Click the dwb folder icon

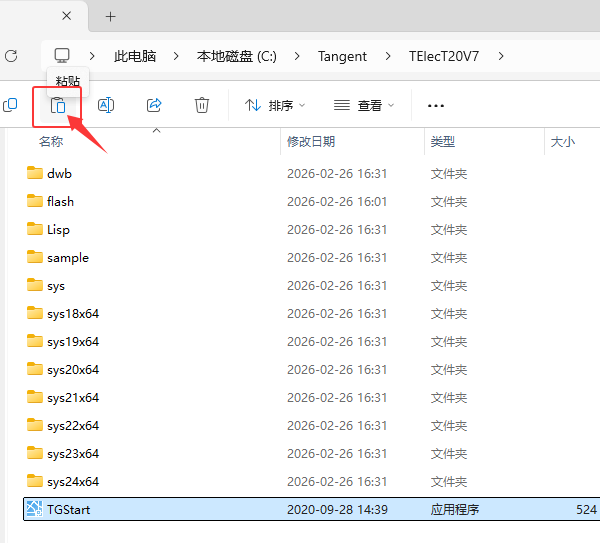click(x=35, y=173)
